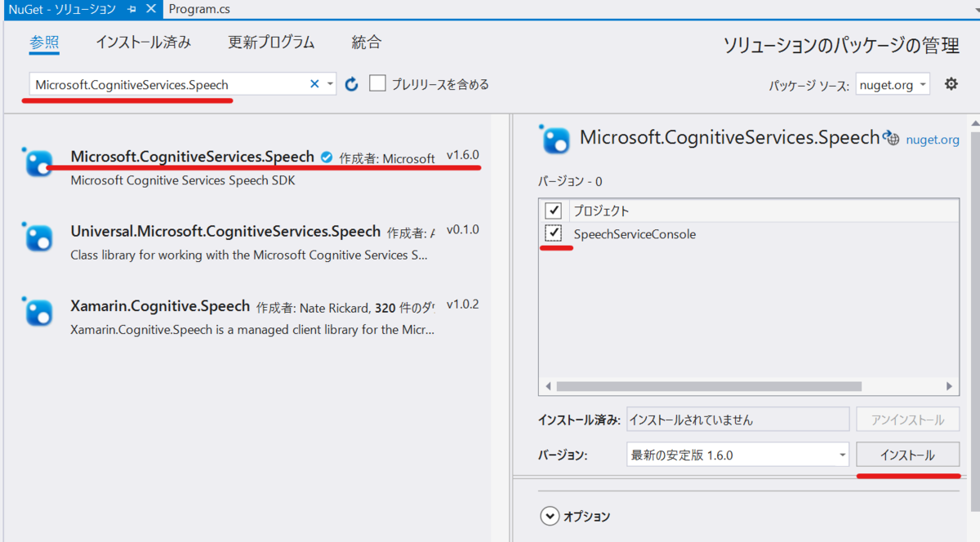Image resolution: width=980 pixels, height=542 pixels.
Task: Pin the NuGet solution tab
Action: pos(132,9)
